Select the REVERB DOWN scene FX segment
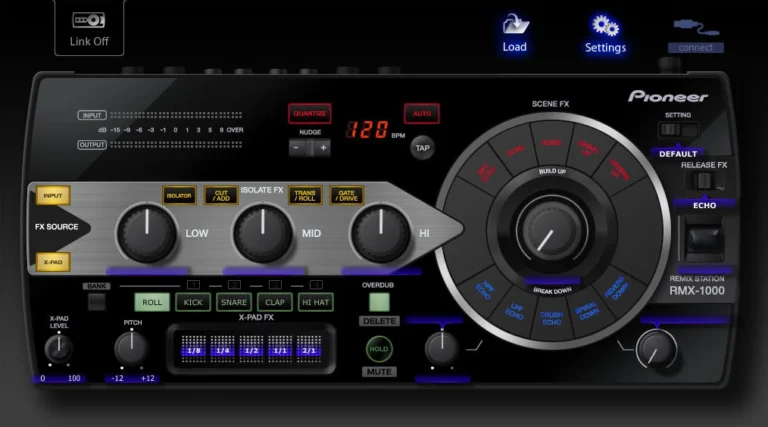 [617, 289]
